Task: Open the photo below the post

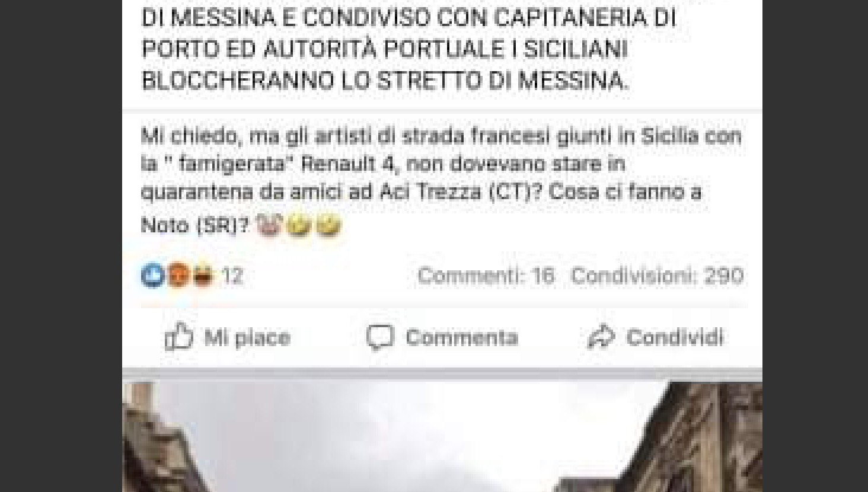Action: coord(442,437)
